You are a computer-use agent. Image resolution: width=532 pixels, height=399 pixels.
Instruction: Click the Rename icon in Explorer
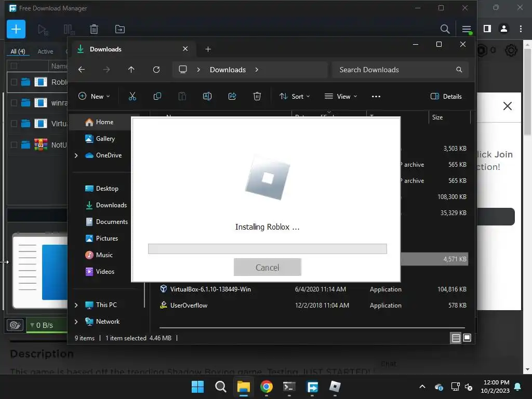pyautogui.click(x=207, y=96)
